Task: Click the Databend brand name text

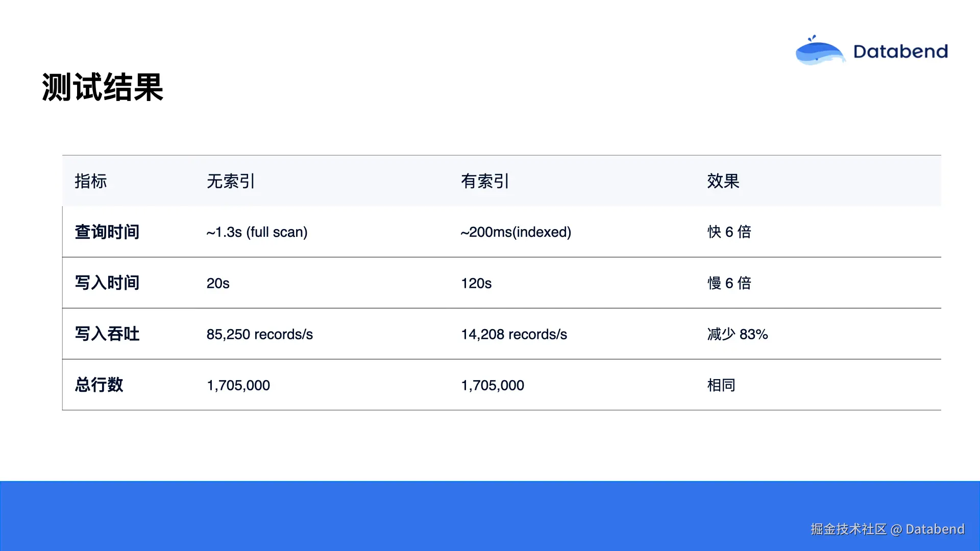Action: coord(900,52)
